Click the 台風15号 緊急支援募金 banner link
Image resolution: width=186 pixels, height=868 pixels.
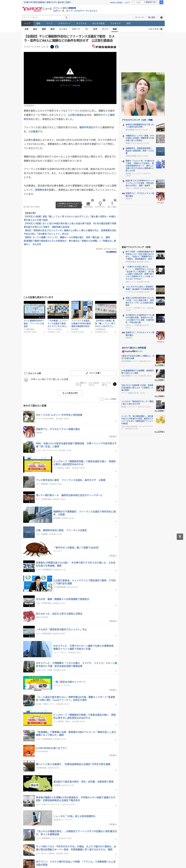click(47, 2)
